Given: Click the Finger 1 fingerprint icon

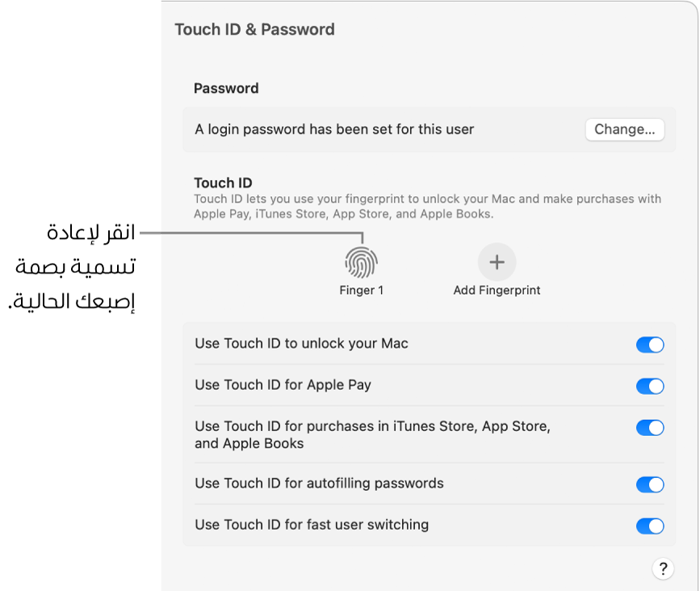Looking at the screenshot, I should click(x=361, y=262).
